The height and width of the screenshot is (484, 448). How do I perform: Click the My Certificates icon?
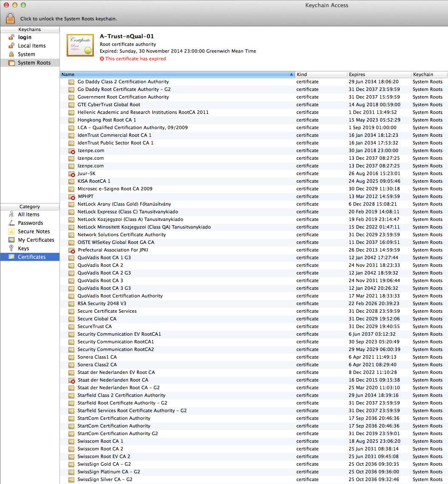tap(11, 240)
